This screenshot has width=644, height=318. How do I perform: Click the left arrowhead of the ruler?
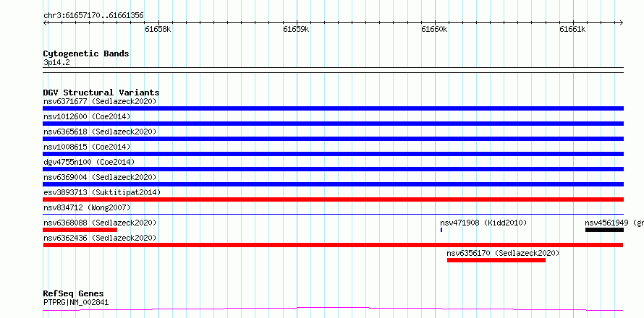coord(45,22)
